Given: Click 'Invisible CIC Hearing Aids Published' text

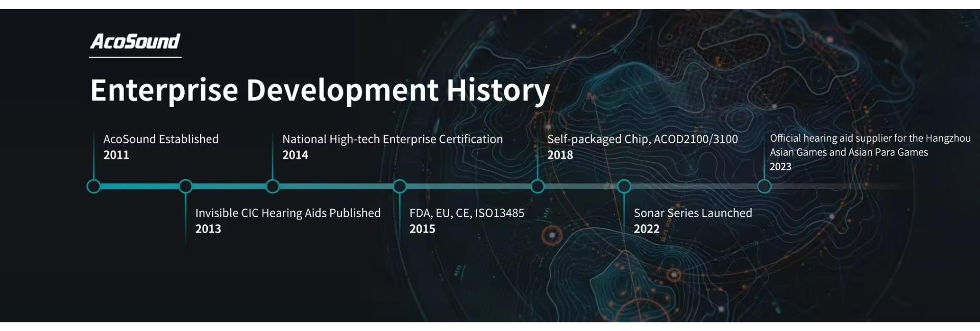Looking at the screenshot, I should pyautogui.click(x=288, y=213).
